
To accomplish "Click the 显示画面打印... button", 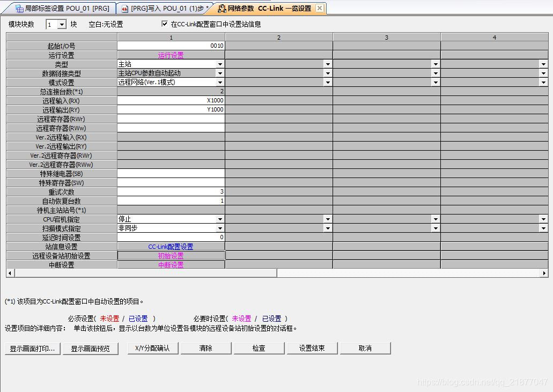I will click(32, 348).
